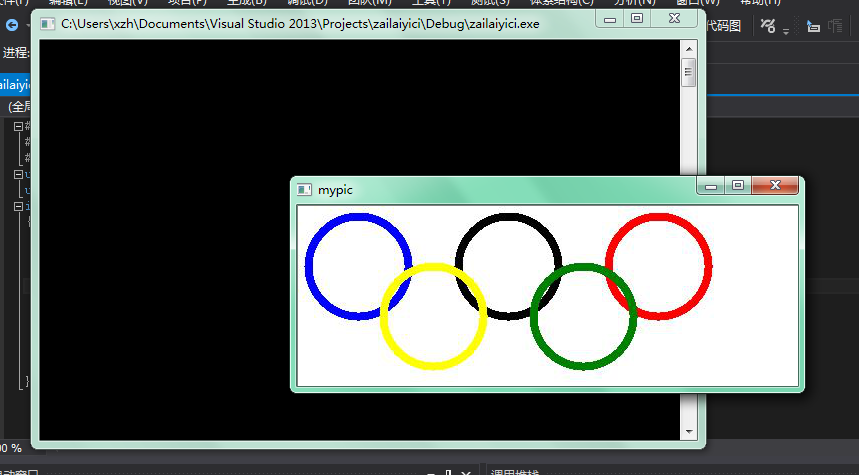Collapse the second code block outlining marker
The image size is (859, 475).
point(18,174)
